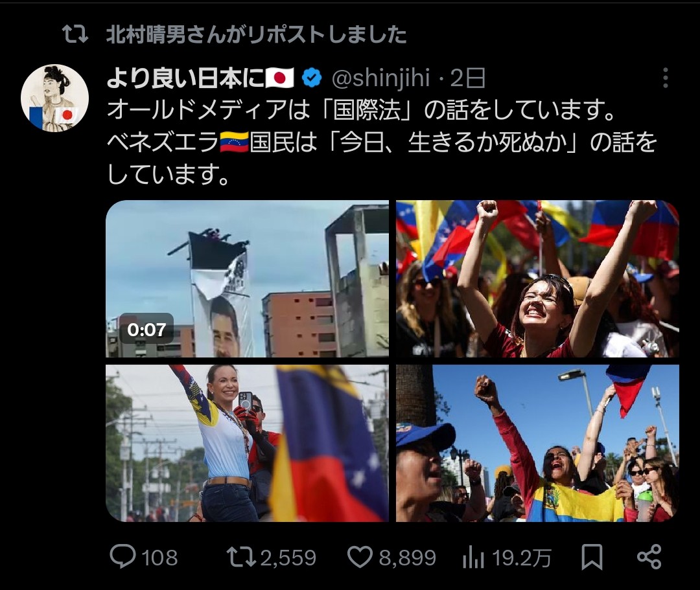Click the 19.2万 view count
Screen dimensions: 700x590
point(521,558)
